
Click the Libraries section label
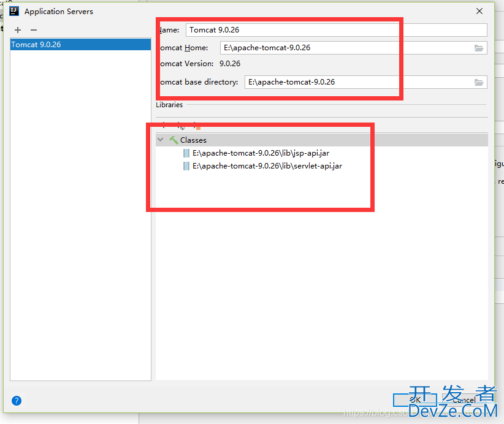click(x=169, y=105)
